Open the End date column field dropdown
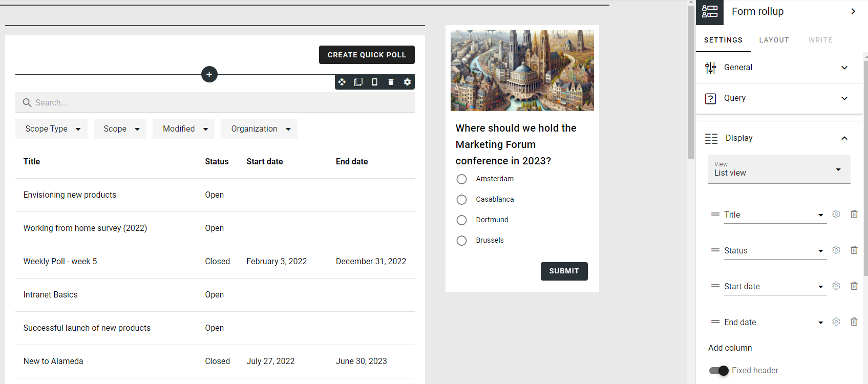This screenshot has width=868, height=384. pyautogui.click(x=775, y=323)
